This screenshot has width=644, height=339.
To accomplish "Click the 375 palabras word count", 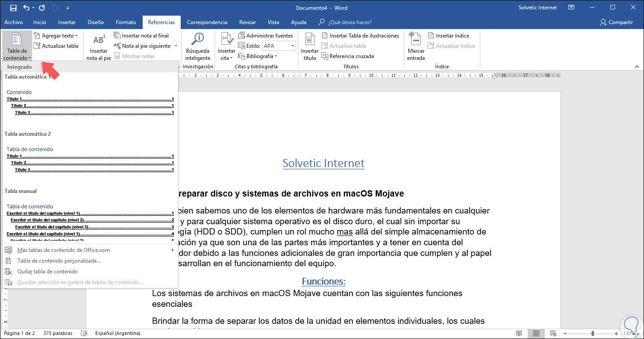I will click(x=58, y=333).
